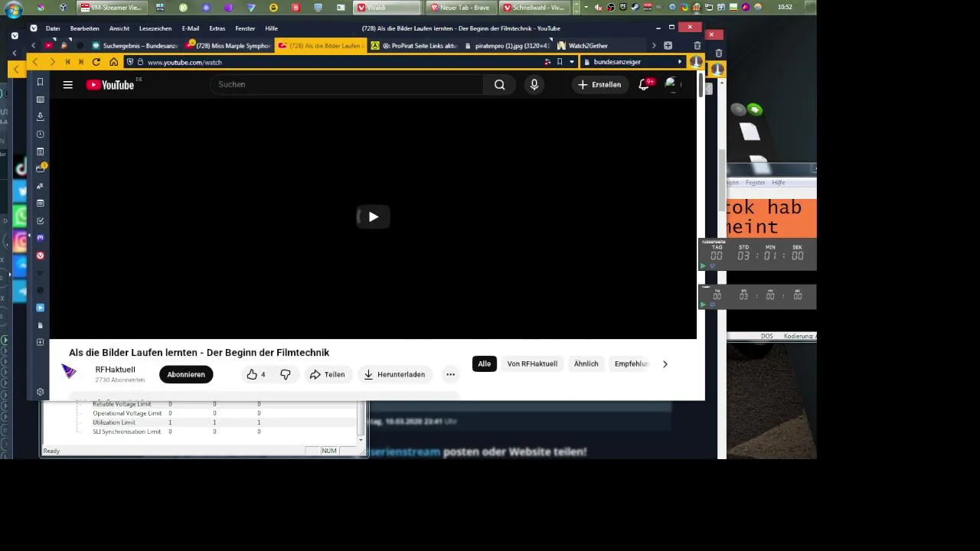
Task: Click the Erstellen button
Action: pyautogui.click(x=599, y=85)
